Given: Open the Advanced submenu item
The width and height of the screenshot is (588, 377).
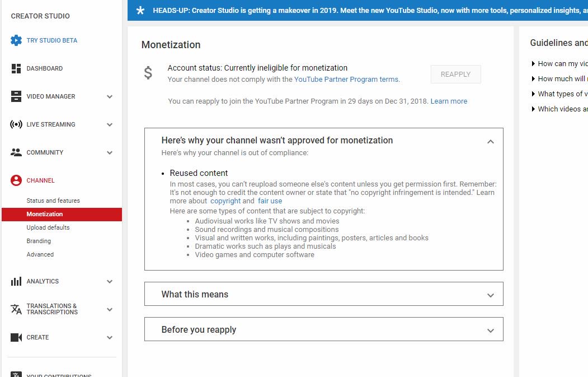Looking at the screenshot, I should coord(40,254).
